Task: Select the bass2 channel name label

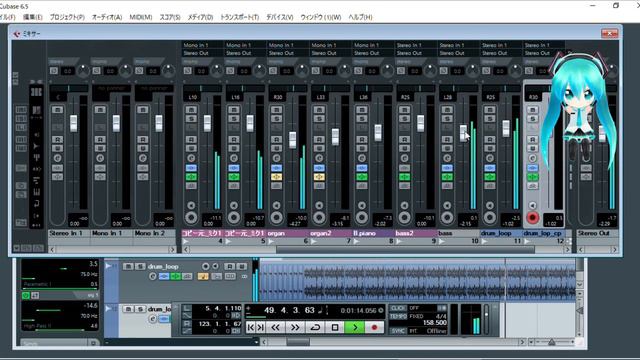Action: point(416,233)
